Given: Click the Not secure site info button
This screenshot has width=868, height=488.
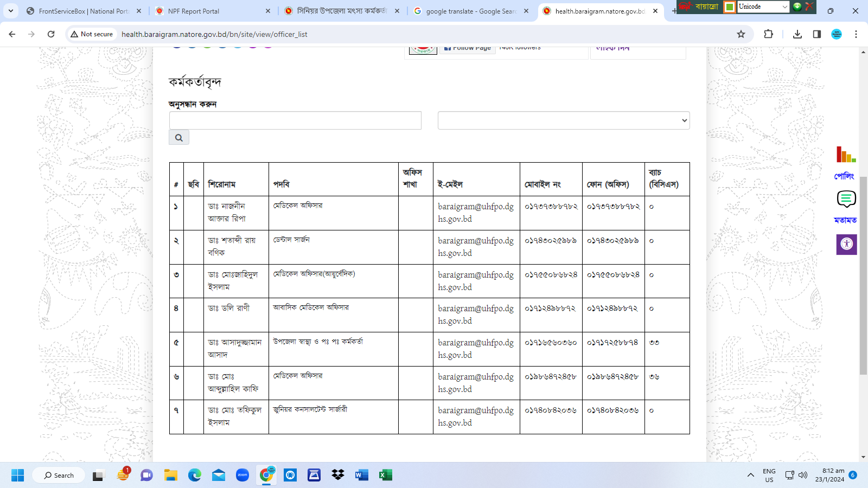Looking at the screenshot, I should click(92, 34).
